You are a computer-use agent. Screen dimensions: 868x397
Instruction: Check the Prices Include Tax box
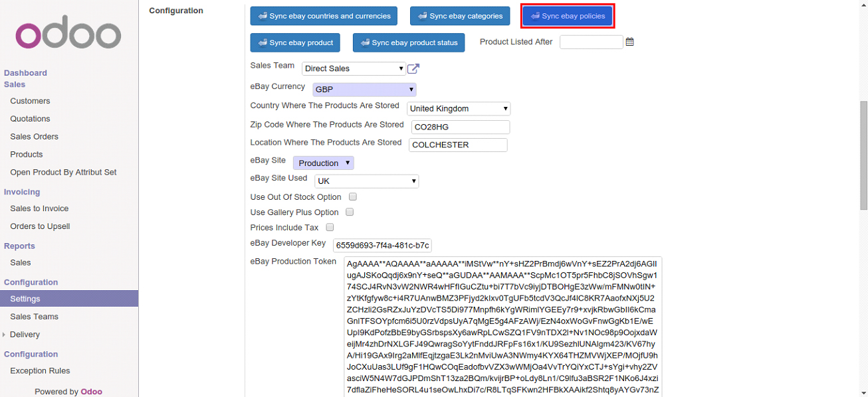330,228
